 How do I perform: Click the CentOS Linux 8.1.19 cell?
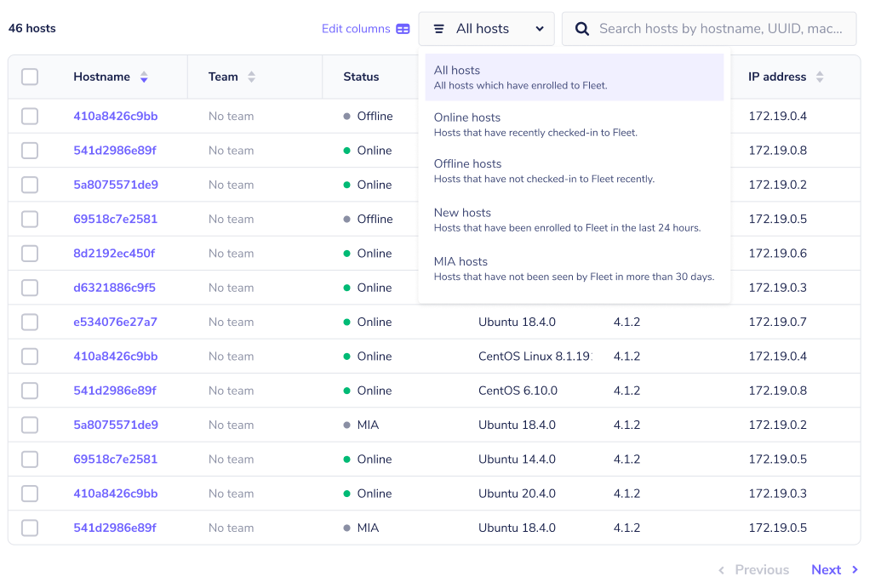click(535, 356)
